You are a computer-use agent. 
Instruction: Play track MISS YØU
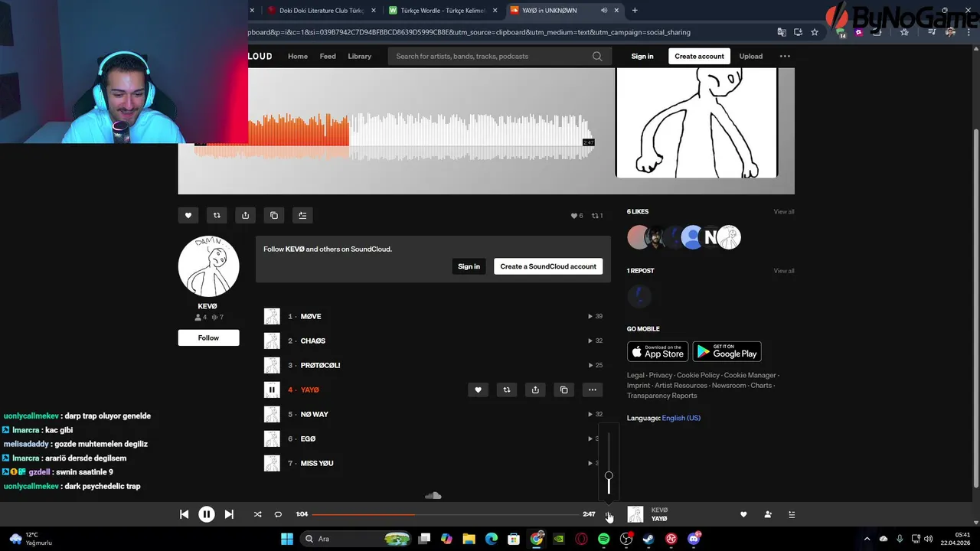317,463
